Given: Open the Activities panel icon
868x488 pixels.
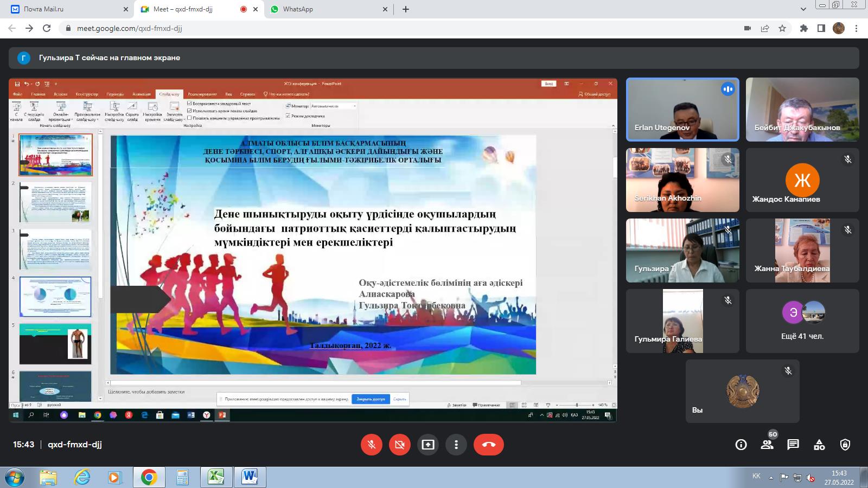Looking at the screenshot, I should coord(819,445).
